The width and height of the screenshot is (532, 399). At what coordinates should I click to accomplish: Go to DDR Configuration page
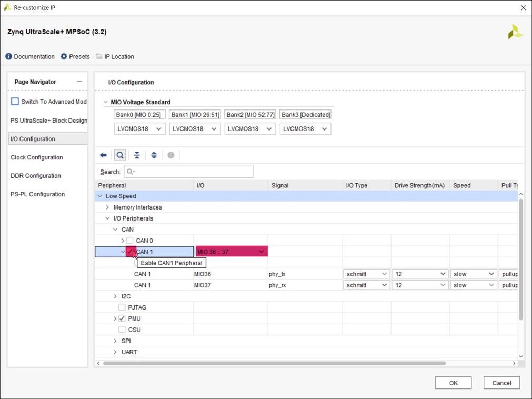(x=35, y=176)
